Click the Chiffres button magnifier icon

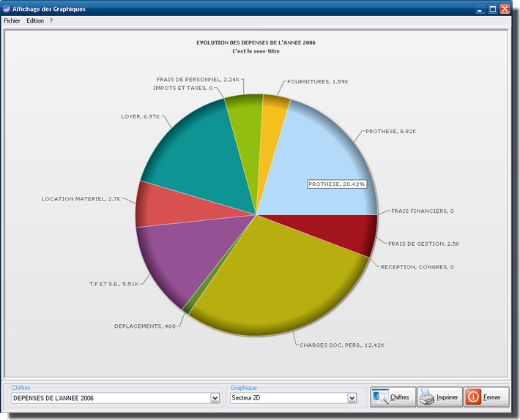(381, 397)
